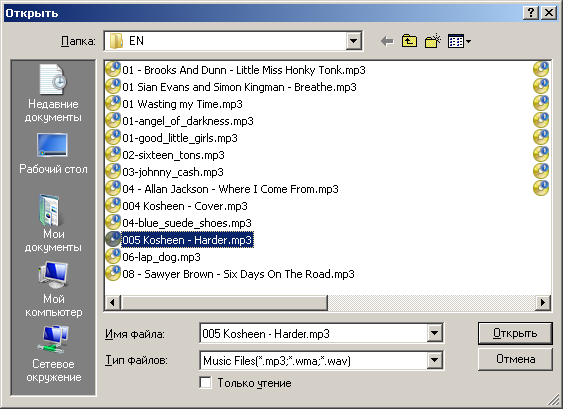Go to Рабочий стол shortcut

point(53,154)
